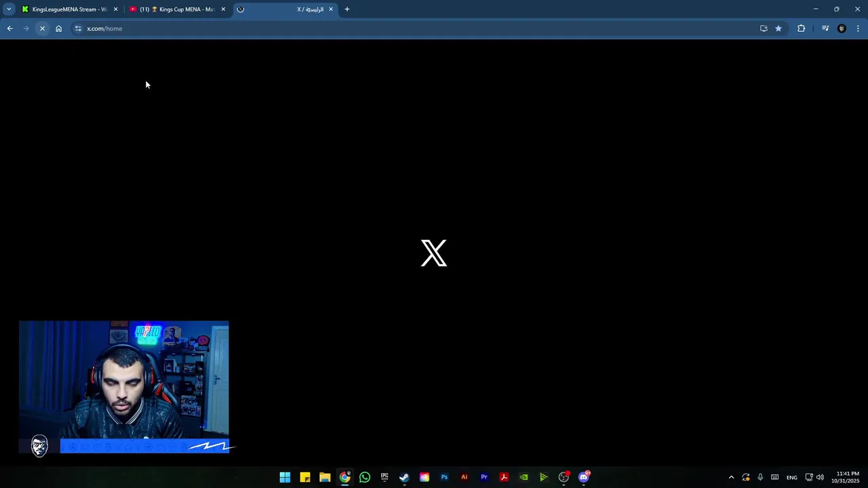The image size is (868, 488).
Task: Click the Chrome taskbar icon
Action: [x=344, y=477]
